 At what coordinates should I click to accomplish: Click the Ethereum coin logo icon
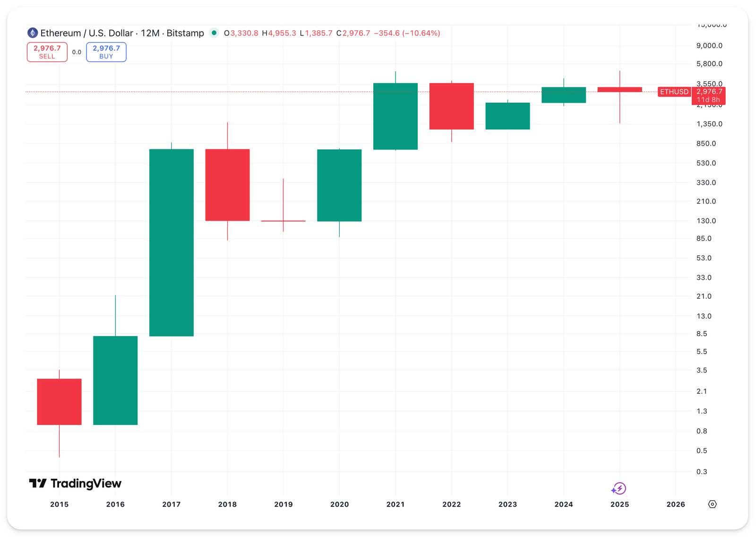(33, 33)
